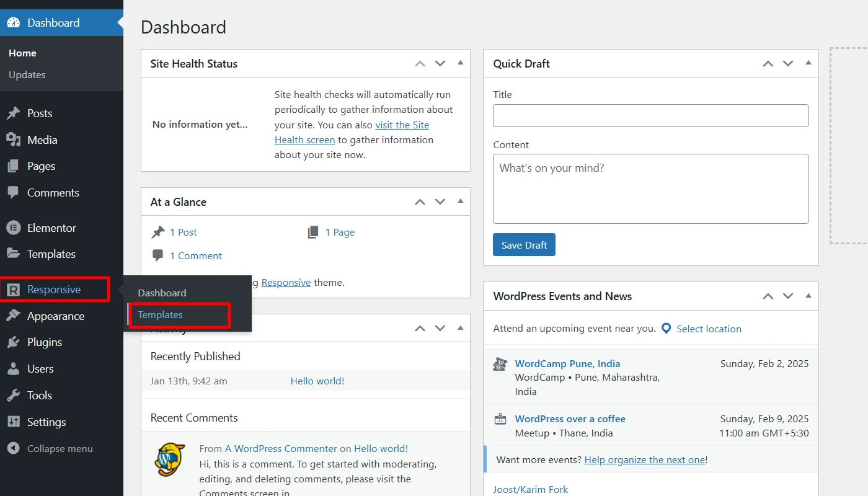The image size is (868, 496).
Task: Click the Responsive R logo icon
Action: (13, 290)
